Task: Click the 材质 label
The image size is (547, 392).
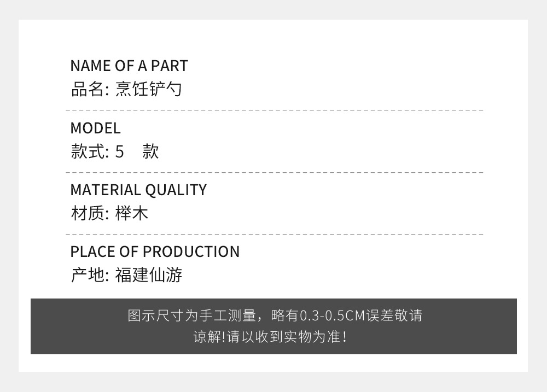Action: pos(88,213)
